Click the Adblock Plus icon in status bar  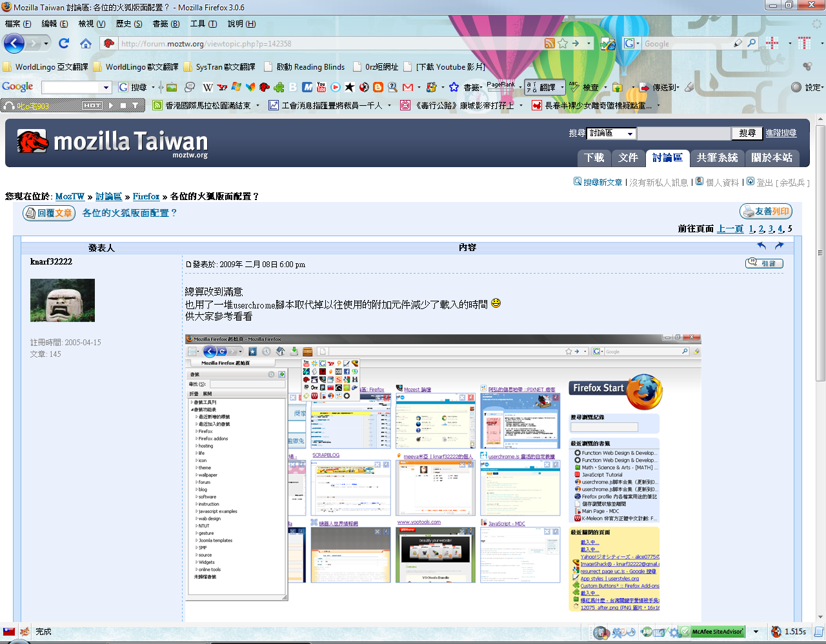point(647,632)
